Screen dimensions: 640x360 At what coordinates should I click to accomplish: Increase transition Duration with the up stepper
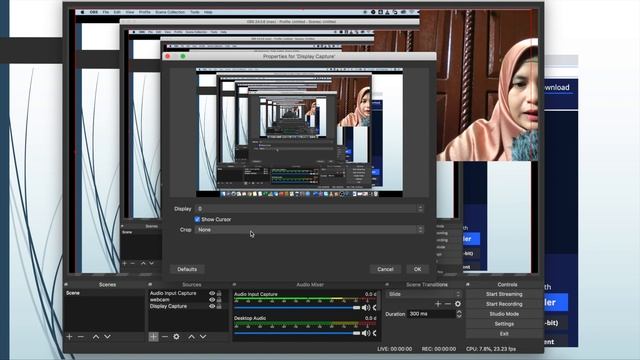click(x=459, y=312)
